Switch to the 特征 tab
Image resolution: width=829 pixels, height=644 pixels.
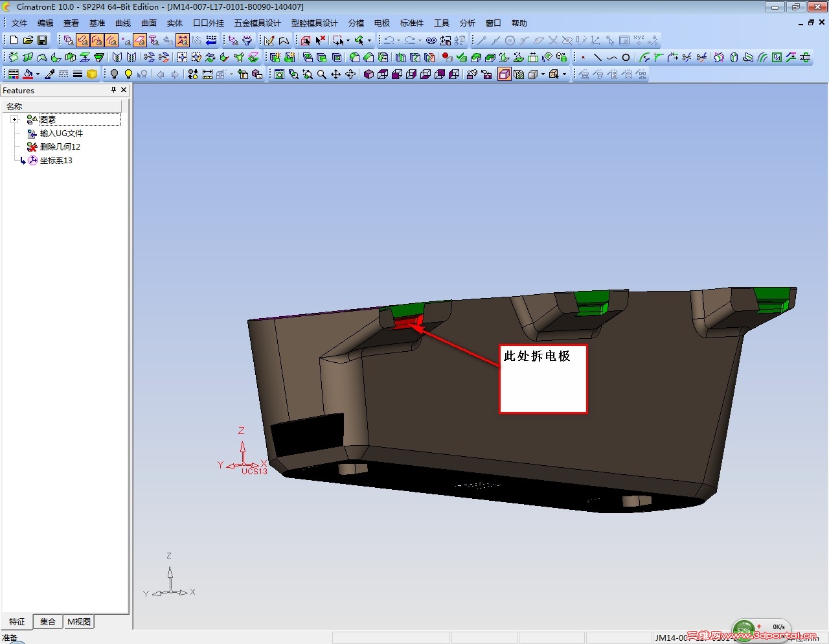17,622
